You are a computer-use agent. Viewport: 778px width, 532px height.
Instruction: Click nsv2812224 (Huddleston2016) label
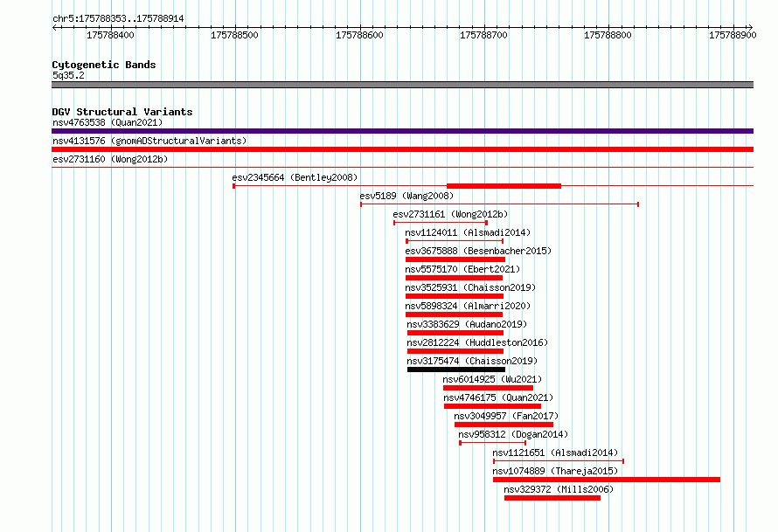click(x=477, y=342)
